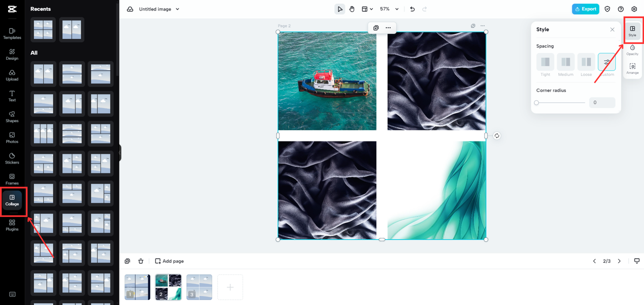Open the help question mark icon

pos(621,9)
